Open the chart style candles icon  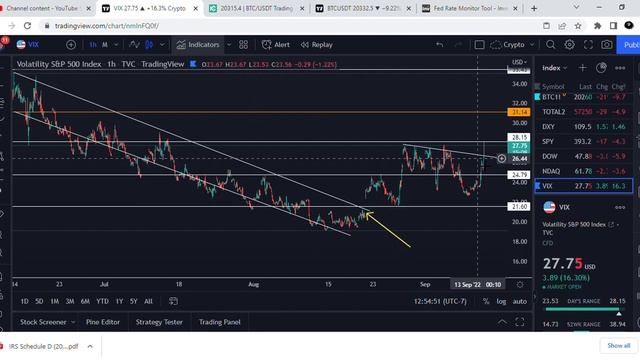point(149,45)
